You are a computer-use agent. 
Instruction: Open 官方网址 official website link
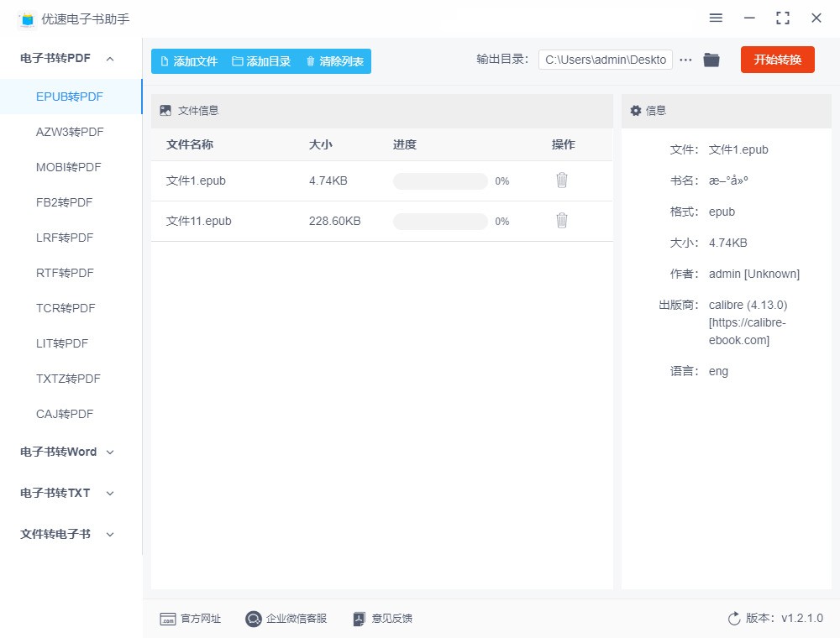191,619
